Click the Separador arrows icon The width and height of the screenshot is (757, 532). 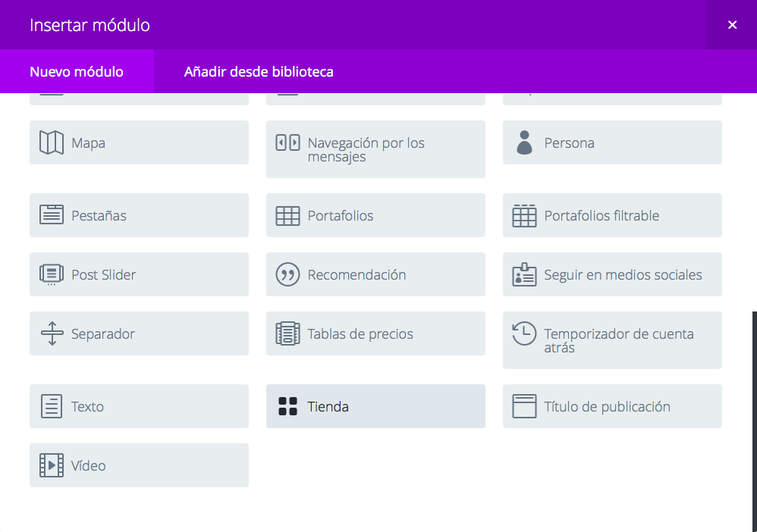52,333
